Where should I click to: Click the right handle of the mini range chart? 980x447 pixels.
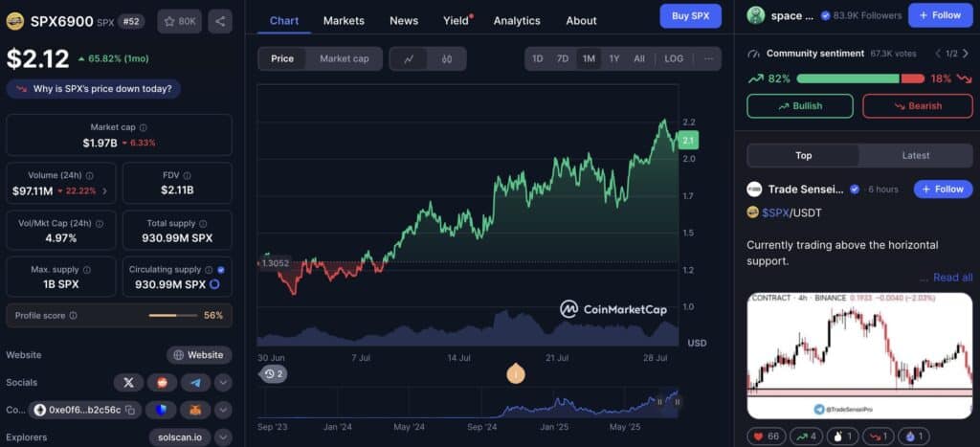pos(678,402)
